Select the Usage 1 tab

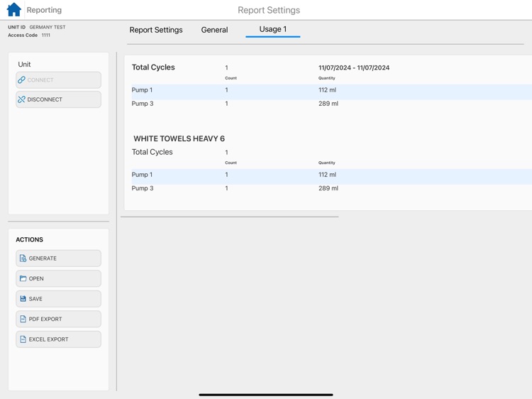pyautogui.click(x=273, y=29)
